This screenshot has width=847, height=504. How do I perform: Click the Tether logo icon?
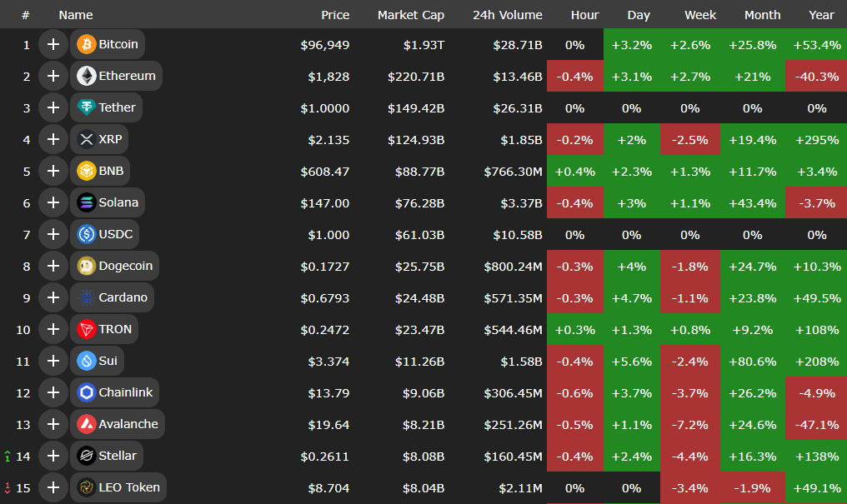click(x=86, y=107)
